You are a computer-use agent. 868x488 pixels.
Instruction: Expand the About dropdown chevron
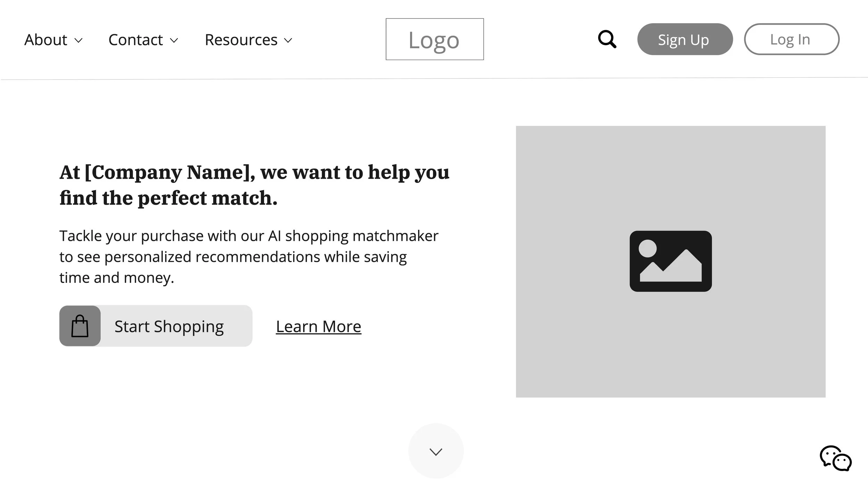pos(79,41)
